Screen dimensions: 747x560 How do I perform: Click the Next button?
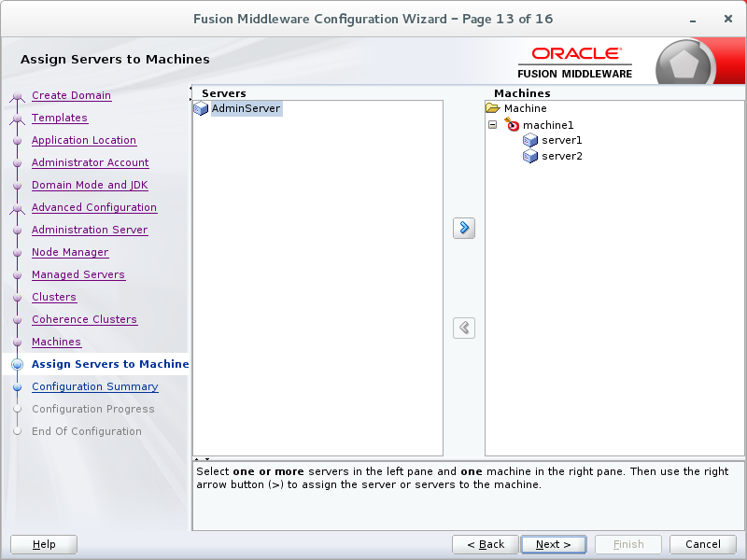(554, 544)
